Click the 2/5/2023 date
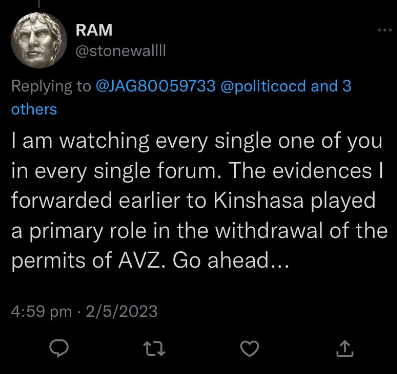 tap(121, 312)
